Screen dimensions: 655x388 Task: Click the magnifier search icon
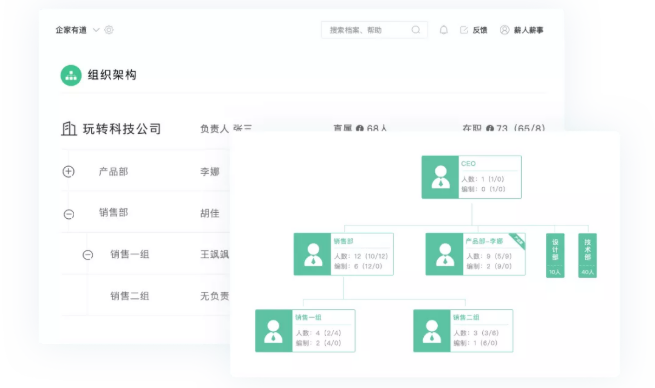click(416, 30)
